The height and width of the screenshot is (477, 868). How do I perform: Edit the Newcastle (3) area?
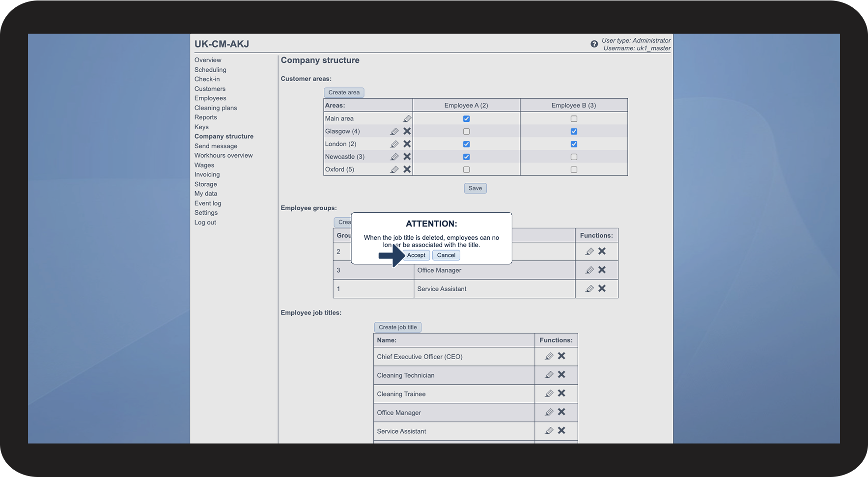point(394,157)
